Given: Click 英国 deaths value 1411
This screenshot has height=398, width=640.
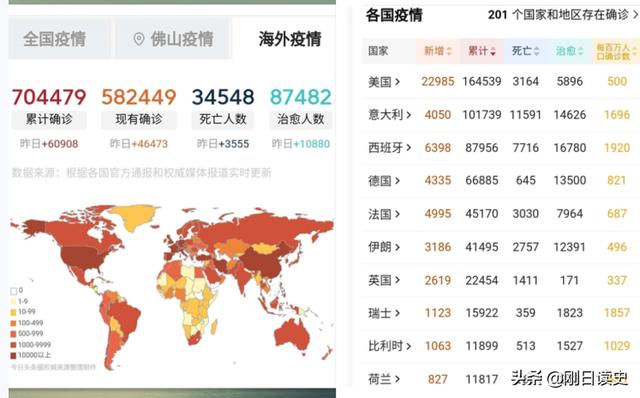Looking at the screenshot, I should click(526, 280).
